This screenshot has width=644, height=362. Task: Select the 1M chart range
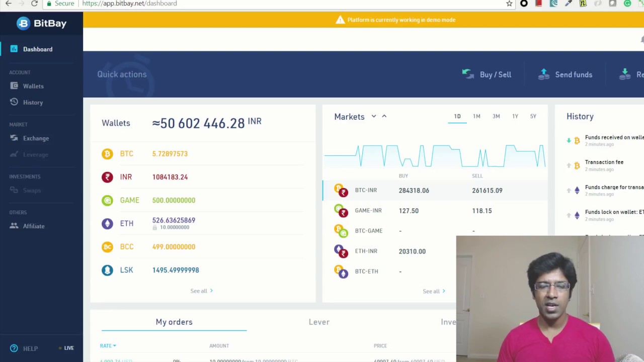[x=476, y=116]
